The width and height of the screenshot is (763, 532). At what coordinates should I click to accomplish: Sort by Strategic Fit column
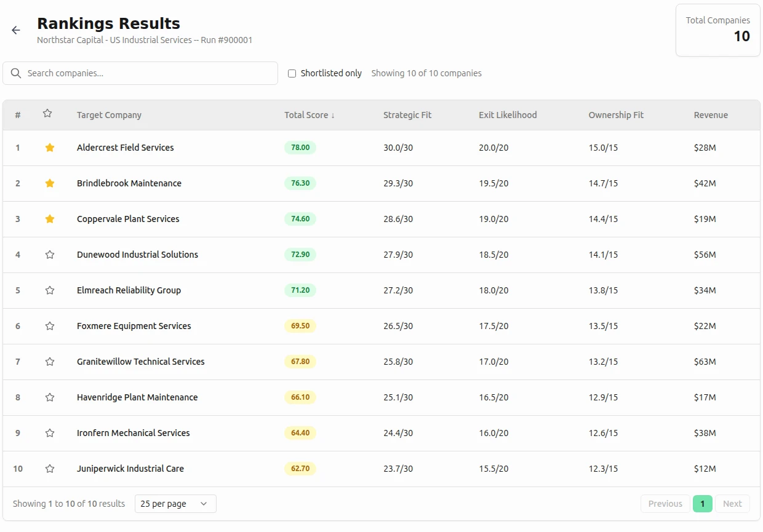(407, 115)
